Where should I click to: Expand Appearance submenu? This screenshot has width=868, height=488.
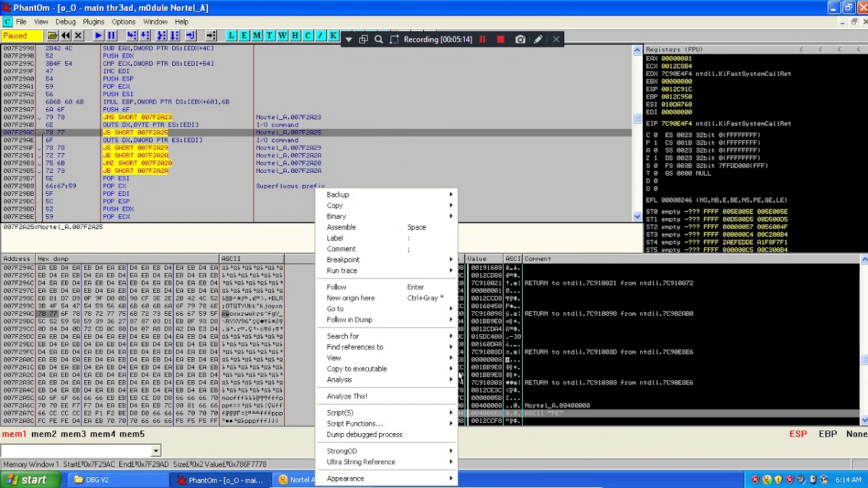[x=387, y=479]
